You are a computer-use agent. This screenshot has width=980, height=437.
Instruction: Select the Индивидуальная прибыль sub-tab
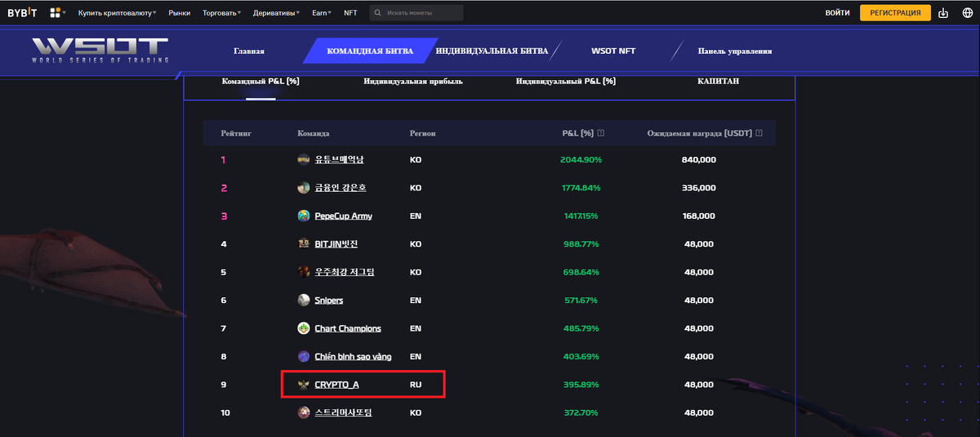[413, 81]
